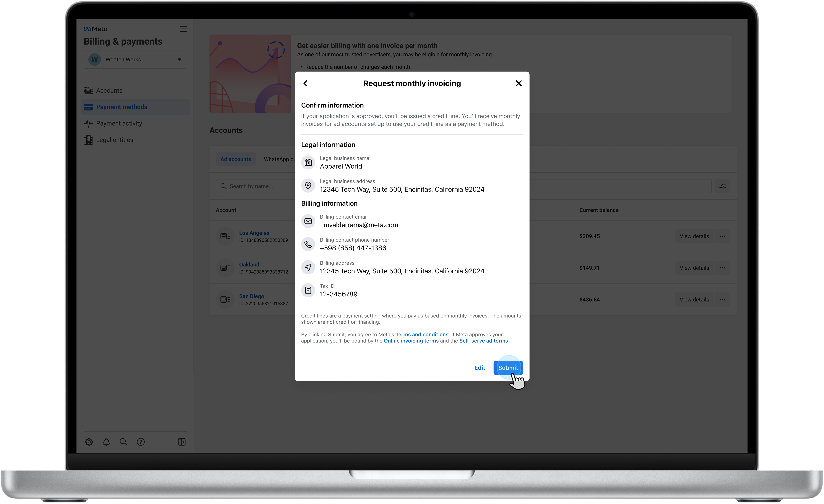Open more options for the Los Angeles row
824x504 pixels.
(x=722, y=236)
